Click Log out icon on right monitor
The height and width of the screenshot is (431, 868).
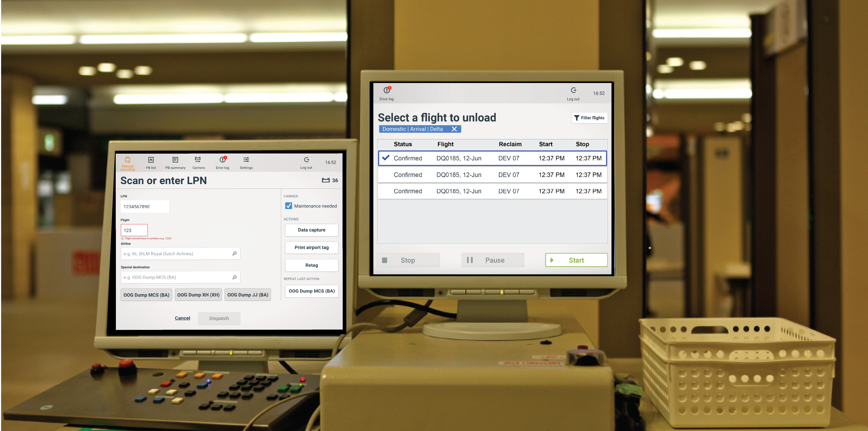[573, 90]
